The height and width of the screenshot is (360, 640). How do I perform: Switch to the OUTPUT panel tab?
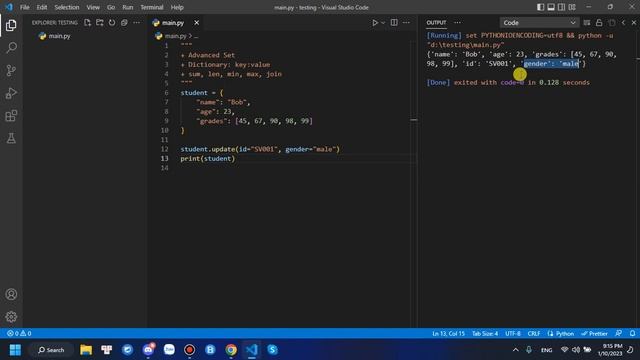click(x=436, y=23)
